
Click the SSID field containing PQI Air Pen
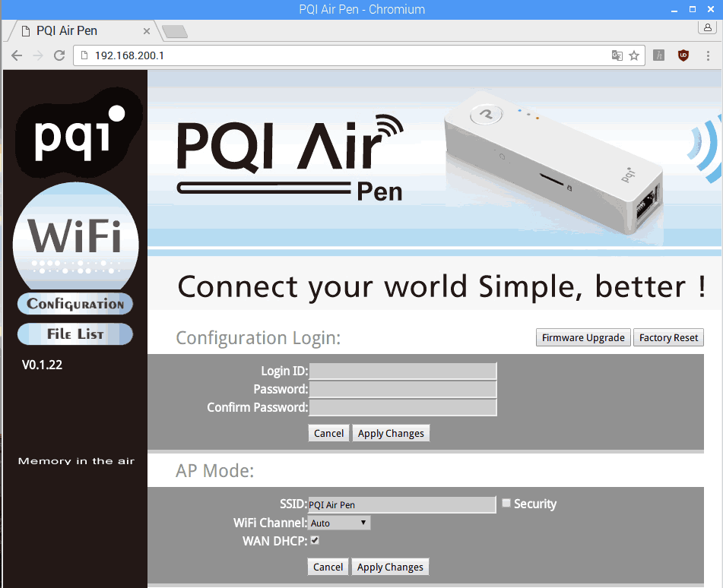[x=401, y=504]
